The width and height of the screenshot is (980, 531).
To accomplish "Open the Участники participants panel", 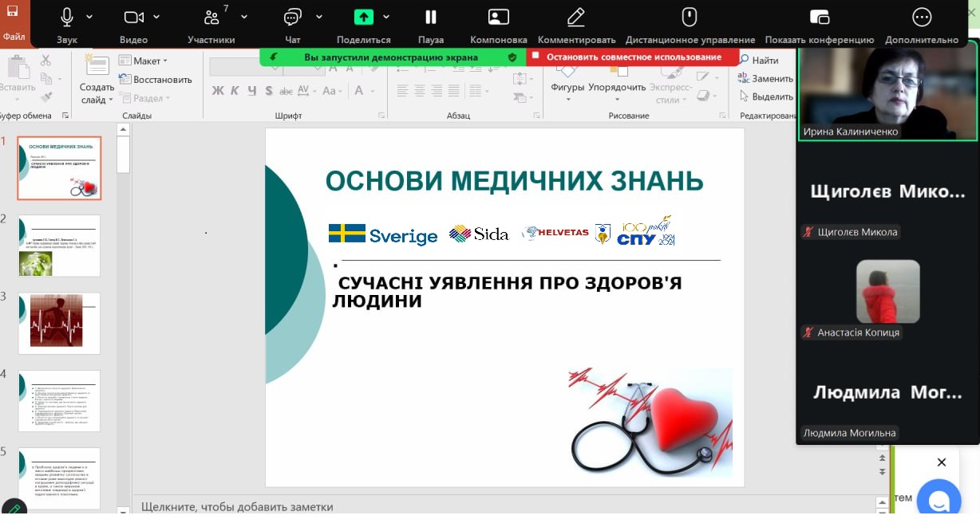I will (x=211, y=18).
